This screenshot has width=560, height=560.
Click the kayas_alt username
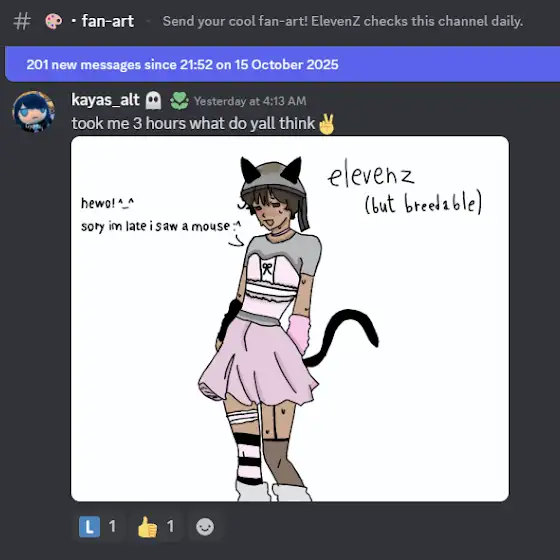coord(105,100)
